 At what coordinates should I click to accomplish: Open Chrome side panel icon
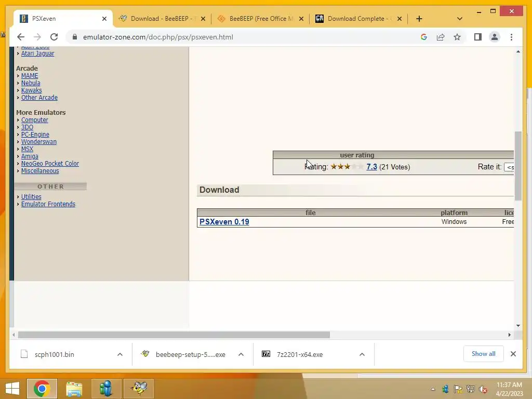click(x=478, y=37)
